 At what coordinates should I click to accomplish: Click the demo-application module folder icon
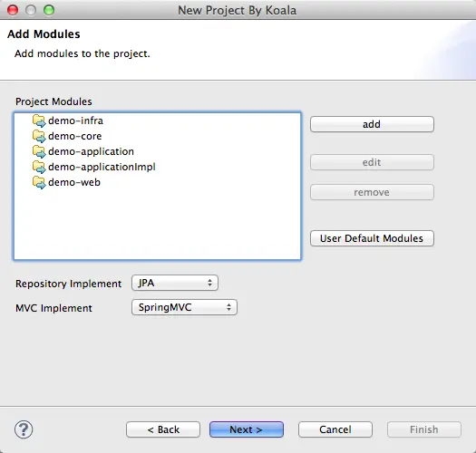pos(39,151)
